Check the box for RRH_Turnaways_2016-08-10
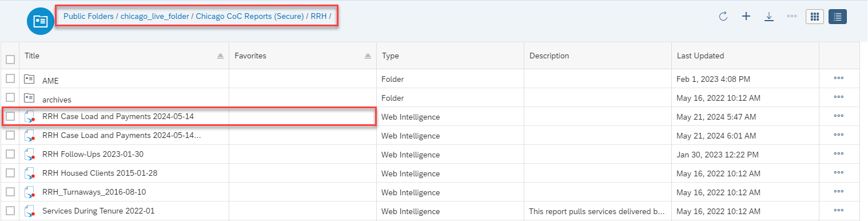The image size is (868, 221). point(10,191)
